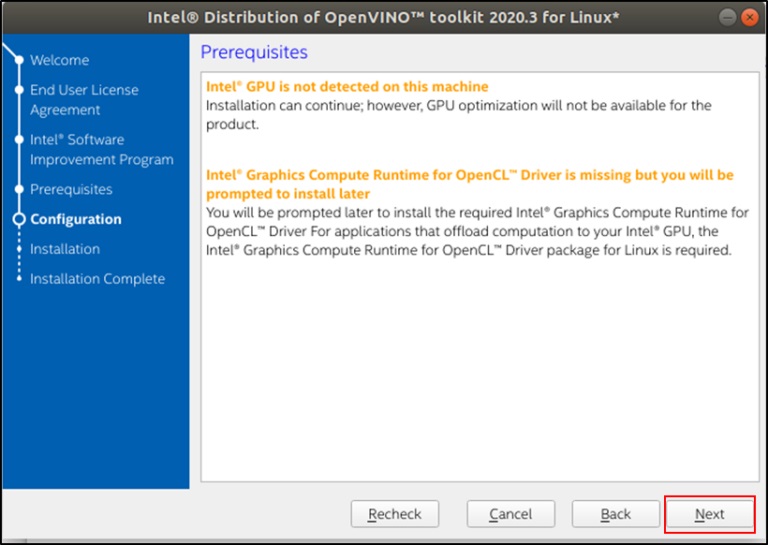
Task: Open End User License Agreement step
Action: coord(84,100)
